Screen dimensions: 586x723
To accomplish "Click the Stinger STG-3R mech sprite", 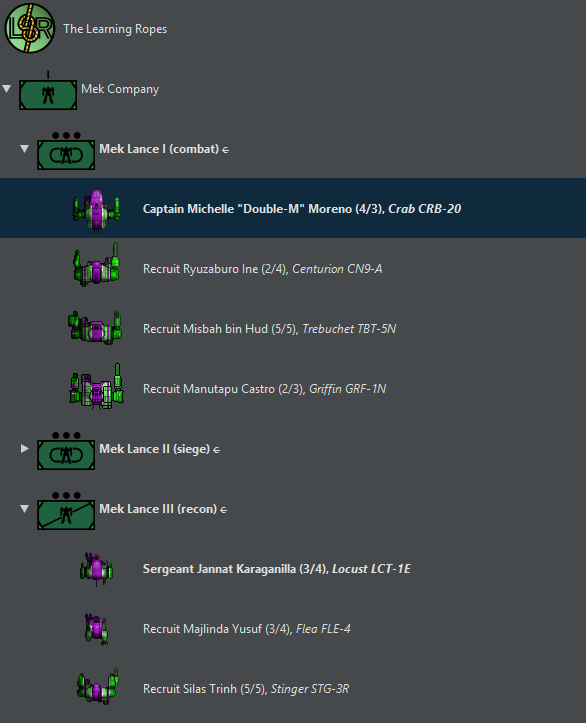I will pyautogui.click(x=97, y=686).
